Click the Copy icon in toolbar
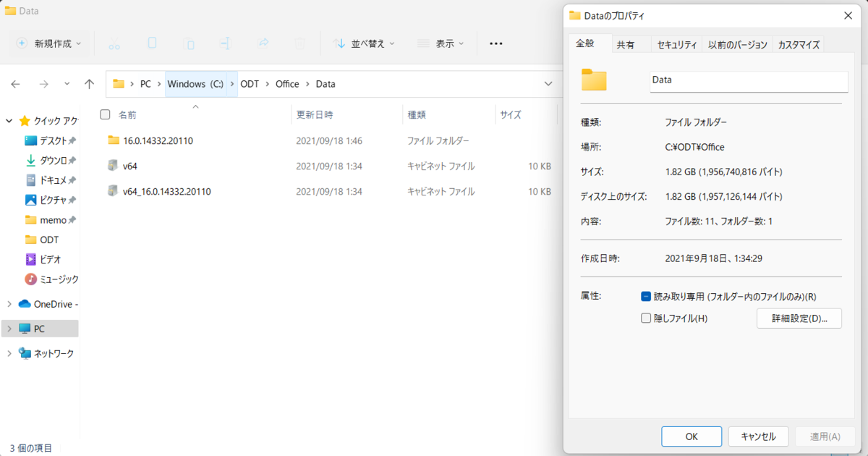The width and height of the screenshot is (868, 456). tap(152, 43)
